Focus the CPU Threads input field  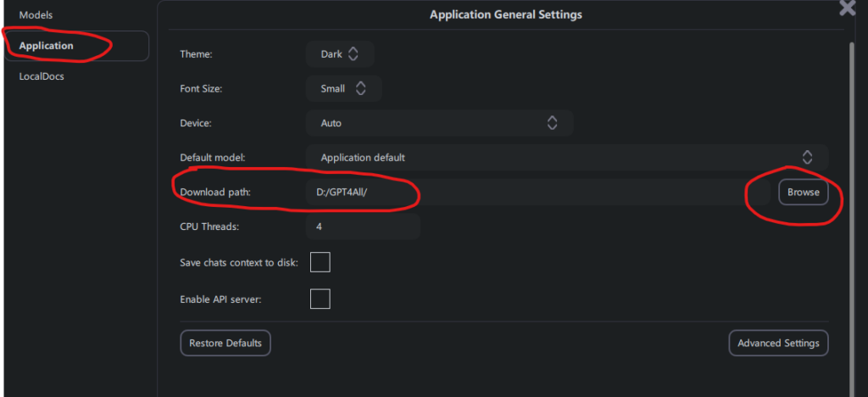pos(363,226)
